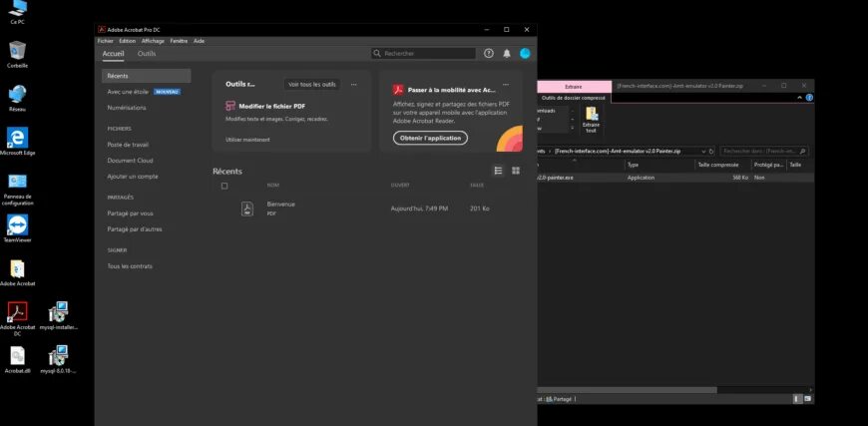Open Partagé par d'autres
Image resolution: width=868 pixels, height=426 pixels.
click(135, 229)
